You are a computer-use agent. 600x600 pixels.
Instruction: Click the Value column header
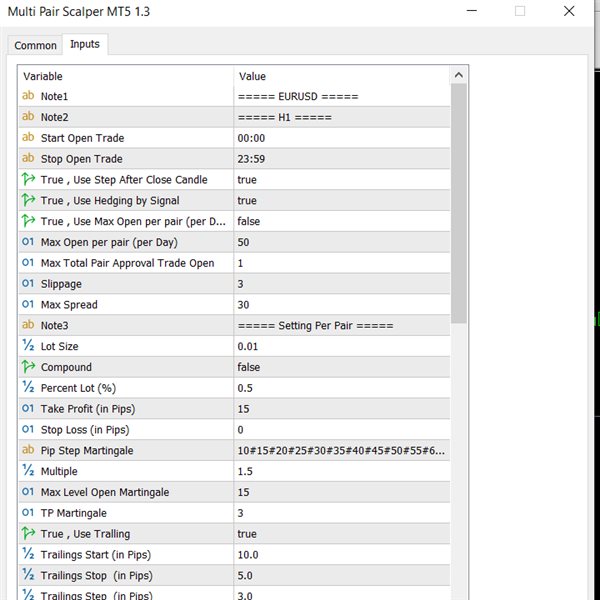pos(342,76)
